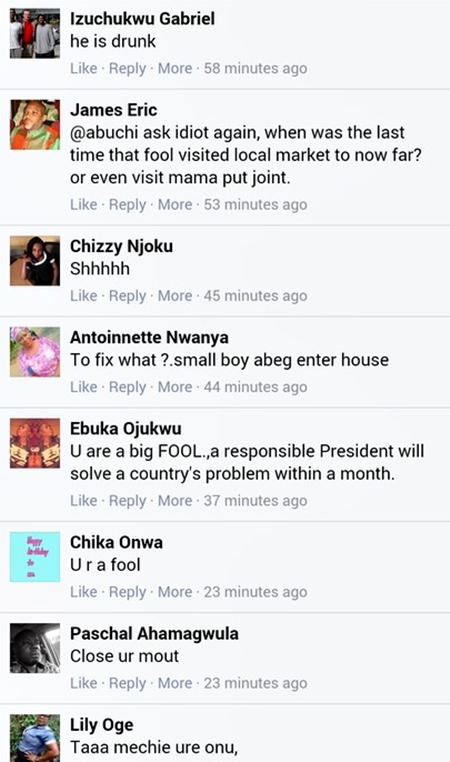
Task: Tap Lily Oge's avatar photo
Action: click(x=35, y=738)
